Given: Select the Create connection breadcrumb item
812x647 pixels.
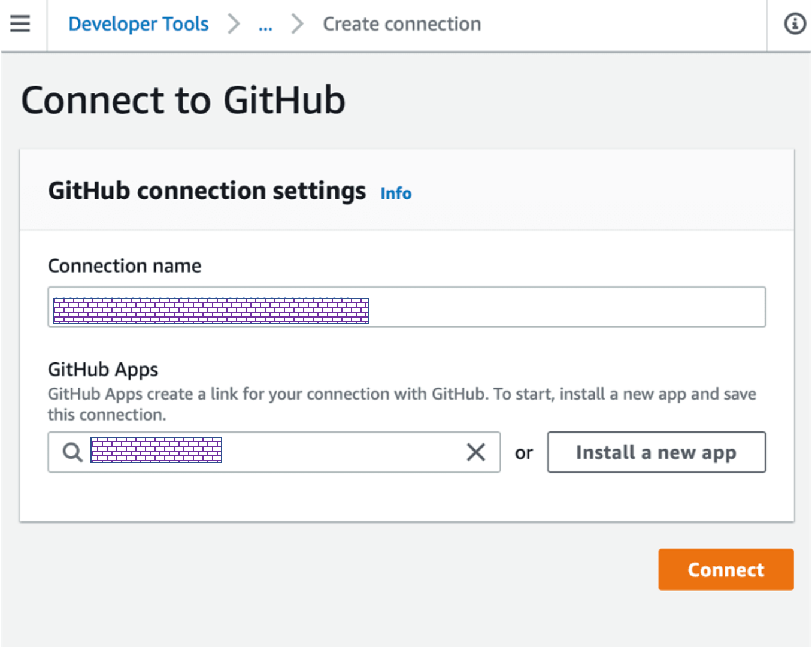Looking at the screenshot, I should 402,24.
